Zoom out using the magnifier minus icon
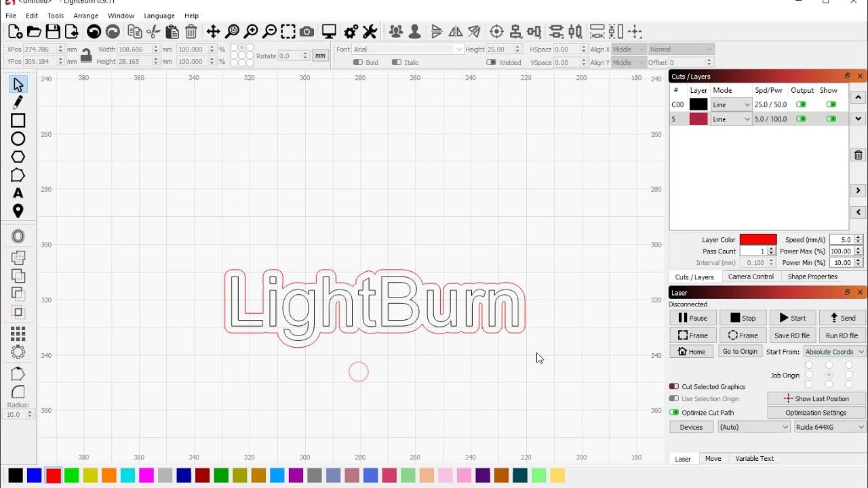The width and height of the screenshot is (868, 488). tap(270, 31)
